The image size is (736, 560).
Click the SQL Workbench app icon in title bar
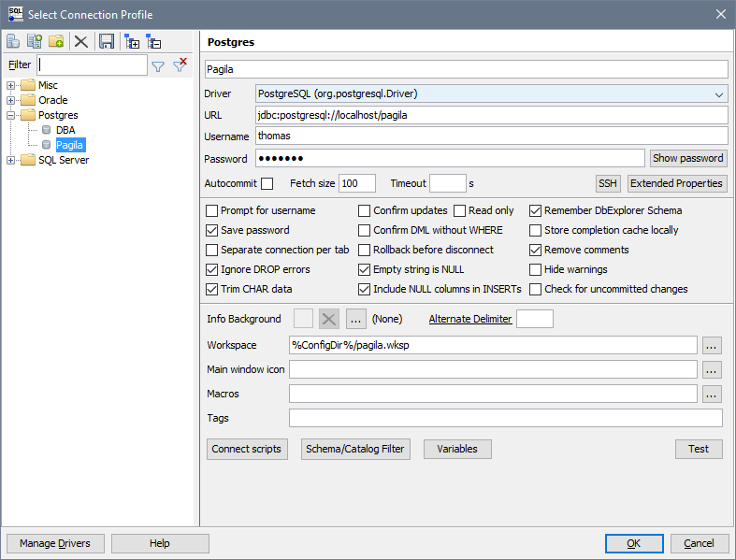click(16, 14)
